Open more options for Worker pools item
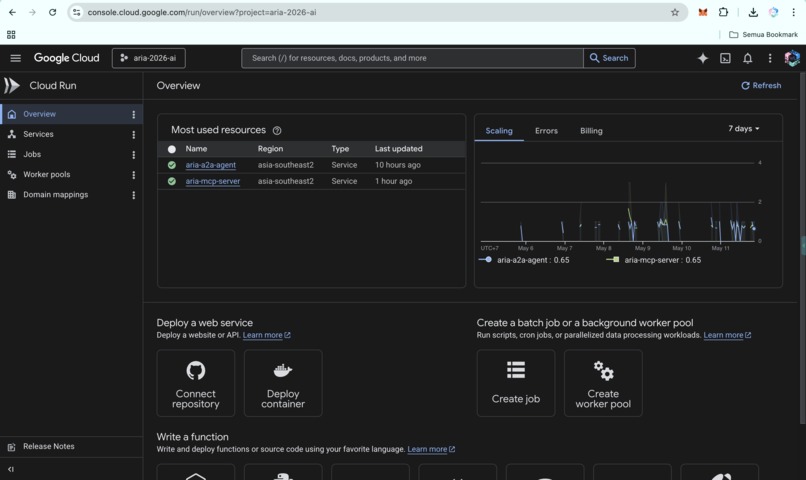Screen dimensions: 806x480 click(134, 175)
